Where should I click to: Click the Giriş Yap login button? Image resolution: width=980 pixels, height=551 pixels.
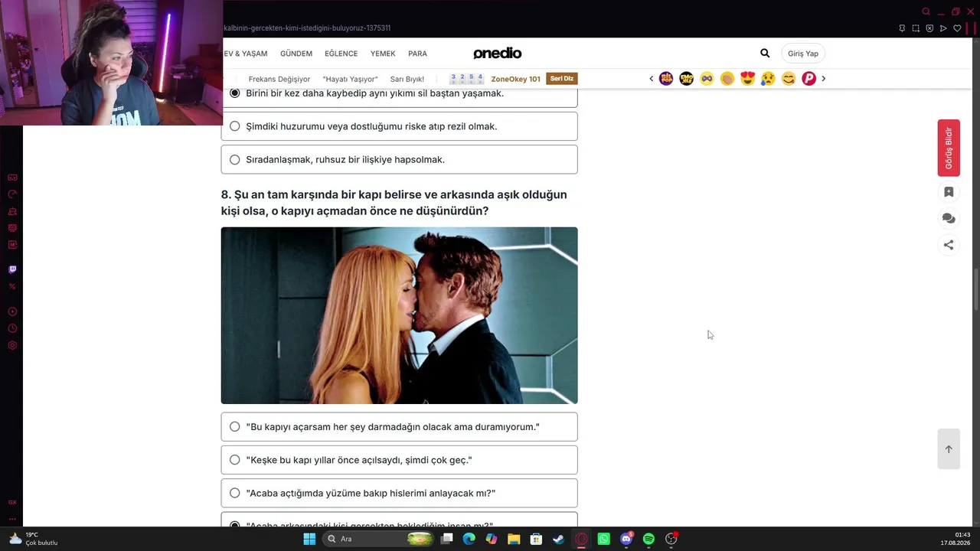(x=803, y=54)
